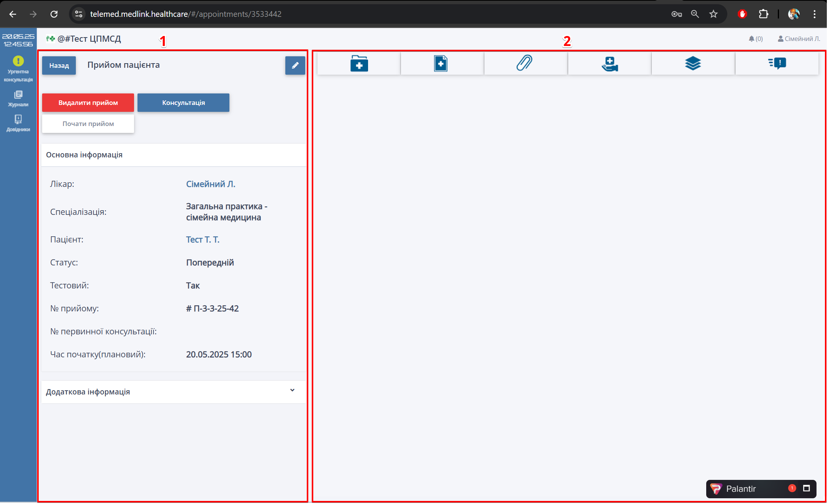
Task: Open Довідники in left sidebar
Action: (x=18, y=123)
